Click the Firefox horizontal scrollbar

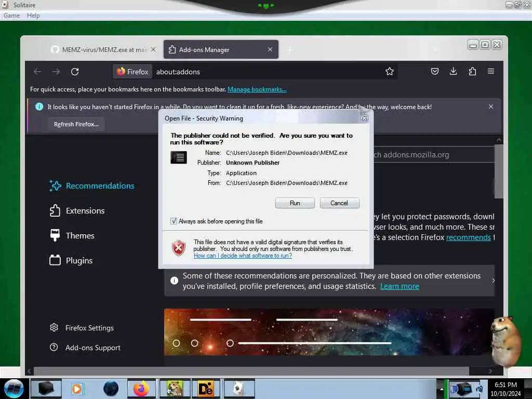[251, 371]
